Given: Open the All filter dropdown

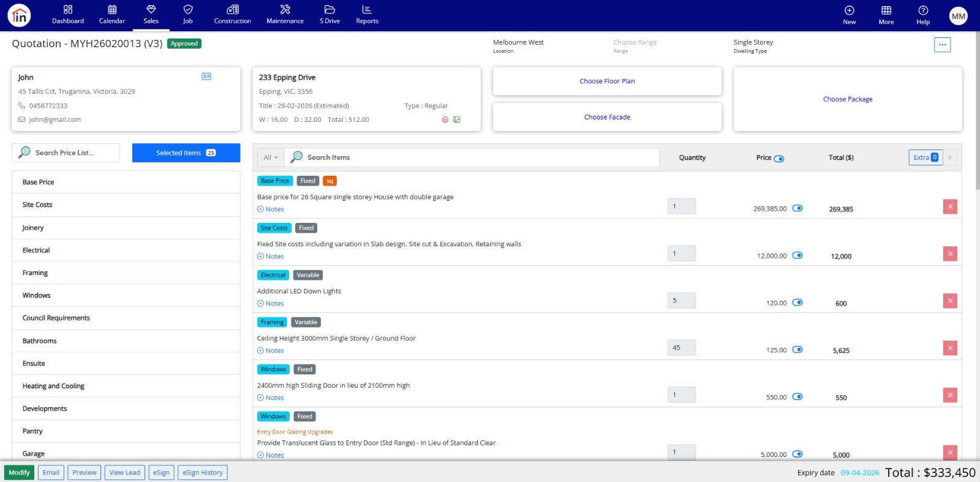Looking at the screenshot, I should (x=270, y=158).
